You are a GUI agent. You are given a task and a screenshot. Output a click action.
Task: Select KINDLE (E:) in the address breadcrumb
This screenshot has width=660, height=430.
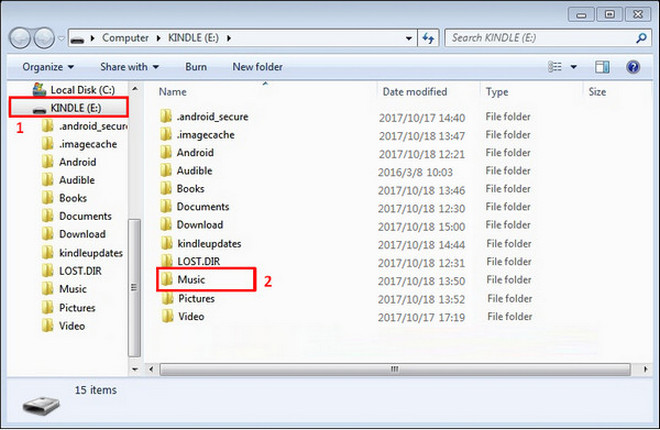[193, 38]
